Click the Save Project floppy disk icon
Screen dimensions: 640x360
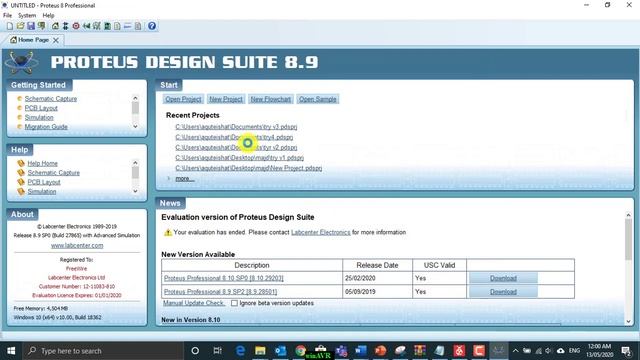pyautogui.click(x=31, y=26)
